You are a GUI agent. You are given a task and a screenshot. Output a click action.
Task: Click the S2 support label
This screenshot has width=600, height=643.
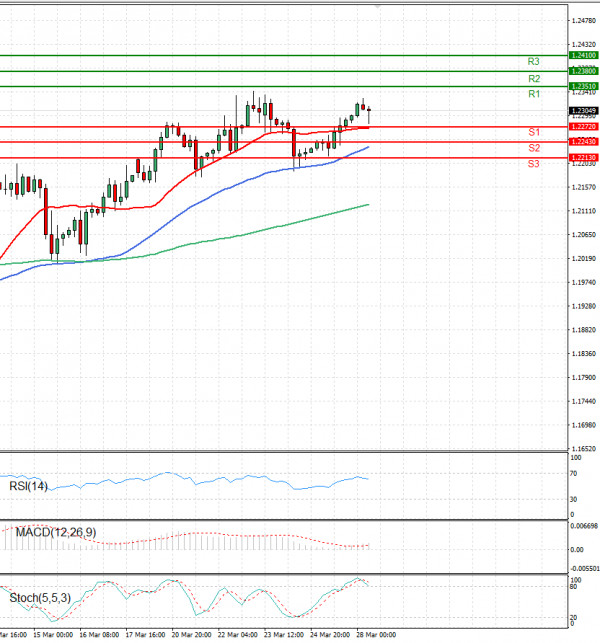click(x=534, y=148)
